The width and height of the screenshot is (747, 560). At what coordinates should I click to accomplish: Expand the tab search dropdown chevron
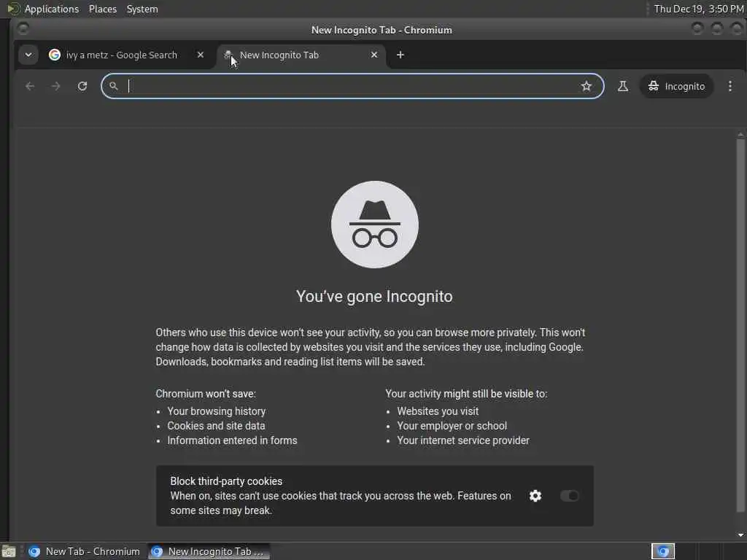click(x=28, y=55)
